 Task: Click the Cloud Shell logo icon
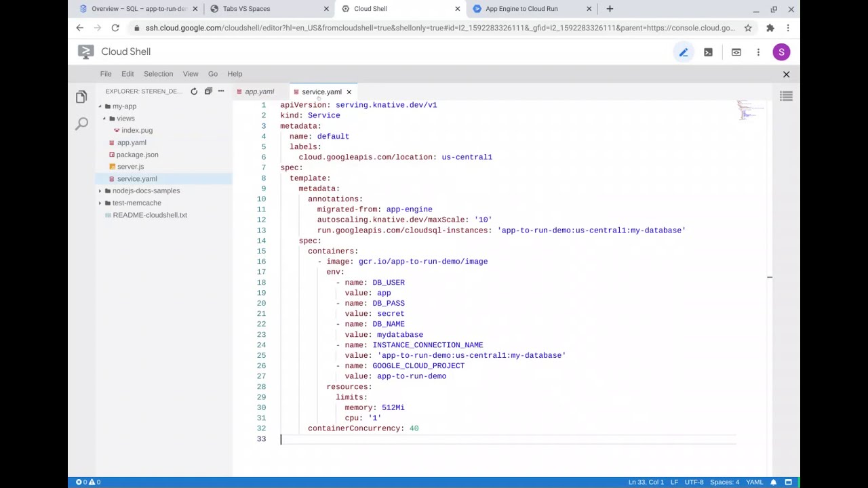85,52
